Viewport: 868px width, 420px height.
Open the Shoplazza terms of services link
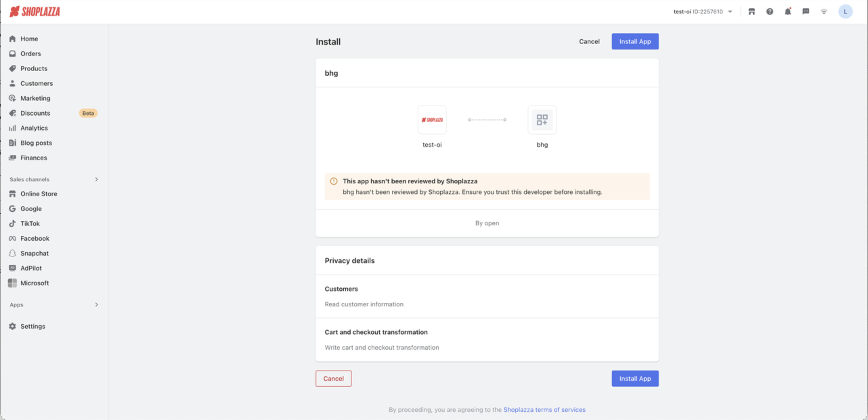[544, 410]
